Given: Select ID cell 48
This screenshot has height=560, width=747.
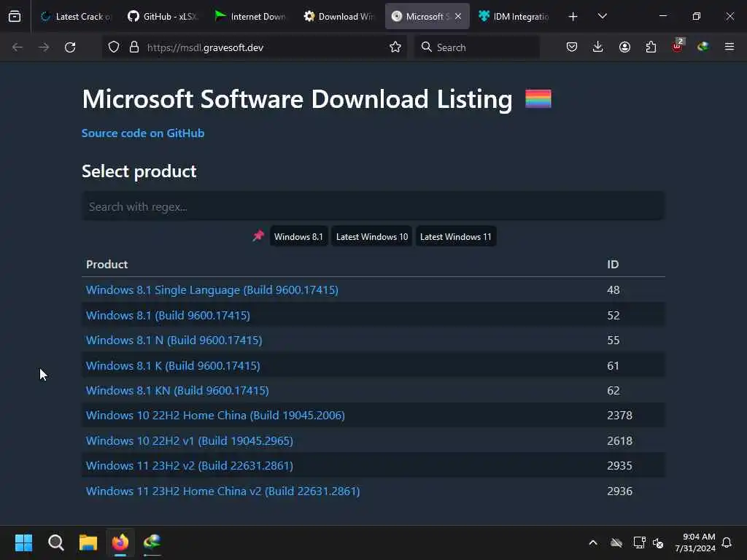Looking at the screenshot, I should [613, 290].
